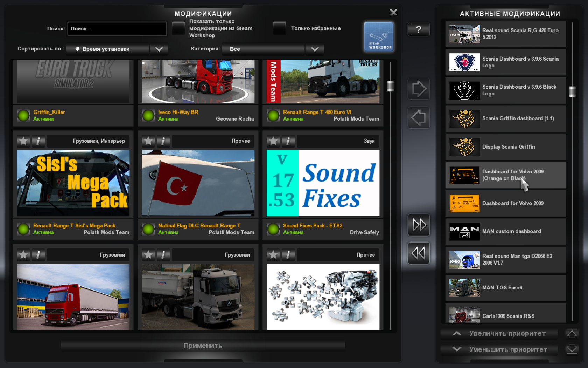Click the Sound Fixes v17.53 thumbnail
This screenshot has height=368, width=588.
[323, 183]
